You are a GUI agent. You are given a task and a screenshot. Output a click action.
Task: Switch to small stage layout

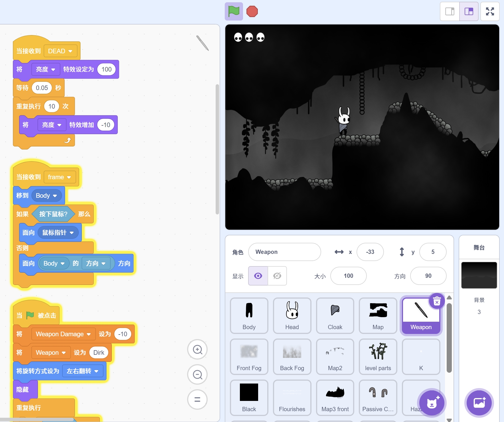450,11
